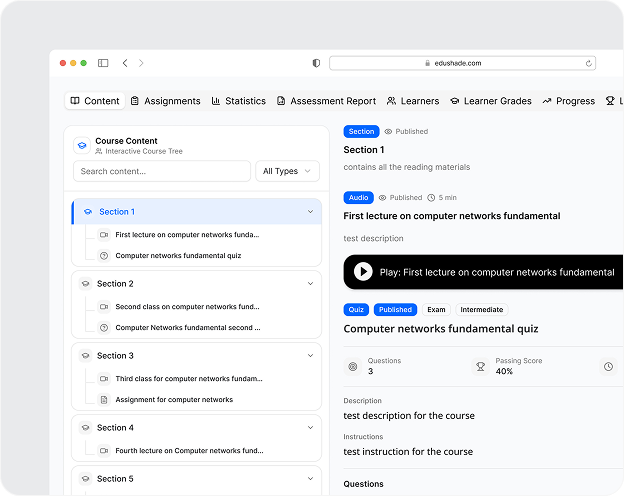Collapse Section 3 using its chevron
Viewport: 624px width, 496px height.
click(x=309, y=356)
